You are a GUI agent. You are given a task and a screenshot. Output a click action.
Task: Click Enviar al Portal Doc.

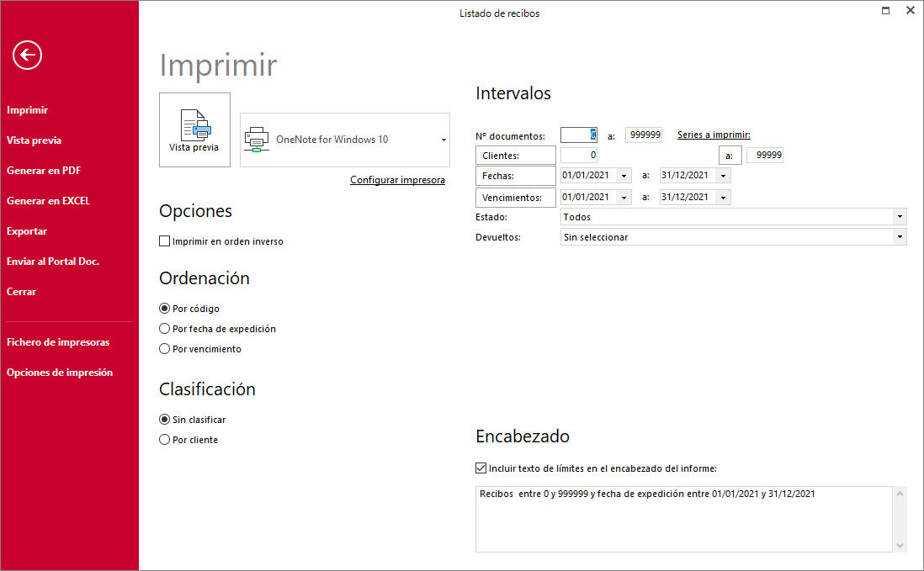(x=52, y=262)
